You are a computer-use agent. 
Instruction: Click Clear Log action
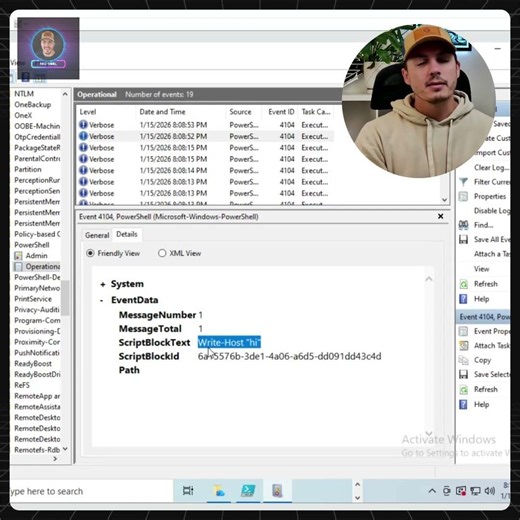(491, 168)
